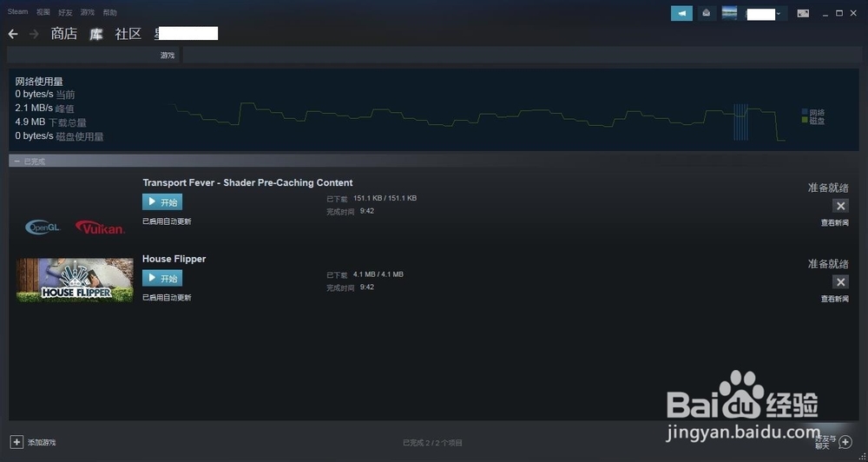The height and width of the screenshot is (462, 868).
Task: Open 查看新闻 for House Flipper
Action: (835, 299)
